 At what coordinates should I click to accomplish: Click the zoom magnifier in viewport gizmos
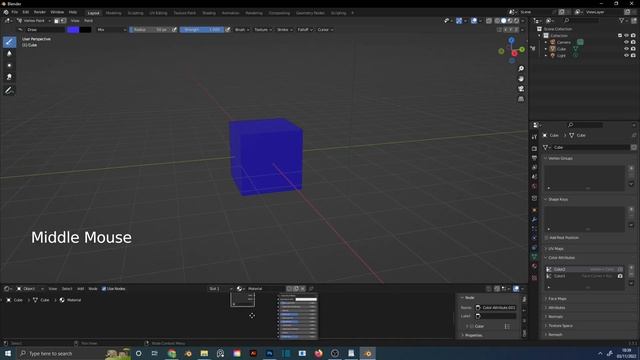coord(521,69)
